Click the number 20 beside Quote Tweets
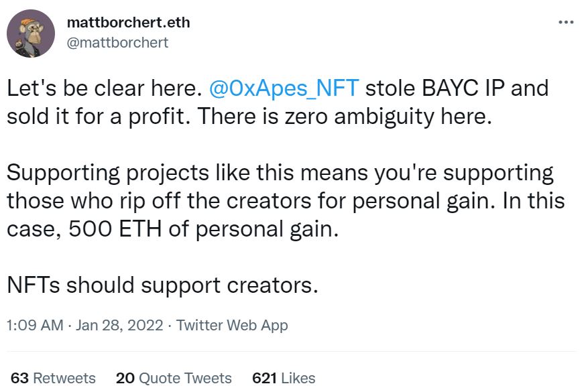The height and width of the screenshot is (392, 586). pyautogui.click(x=125, y=378)
